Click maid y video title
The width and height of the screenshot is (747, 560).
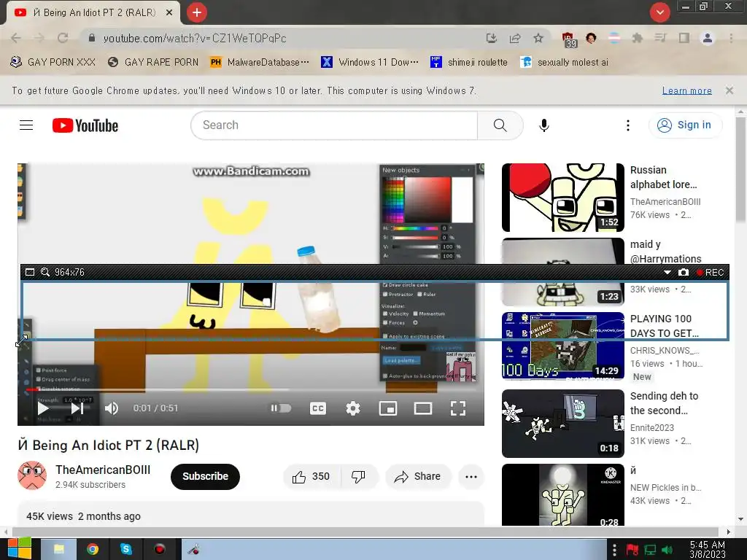pos(665,252)
